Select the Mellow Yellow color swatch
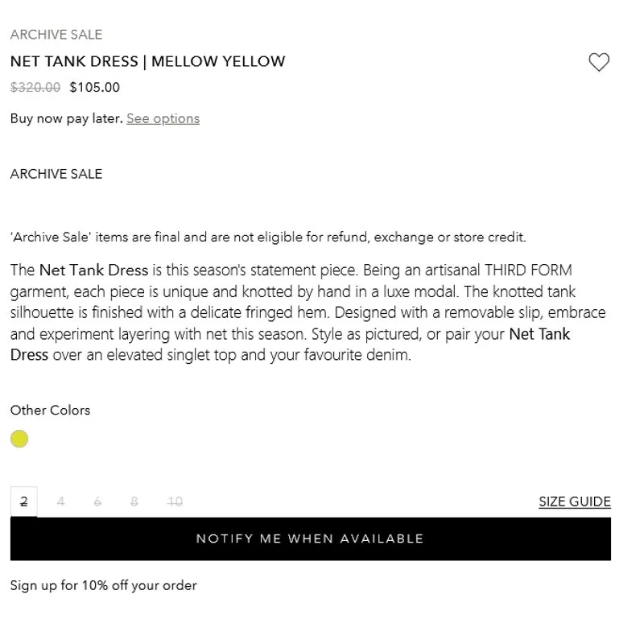This screenshot has height=644, width=644. pyautogui.click(x=19, y=439)
